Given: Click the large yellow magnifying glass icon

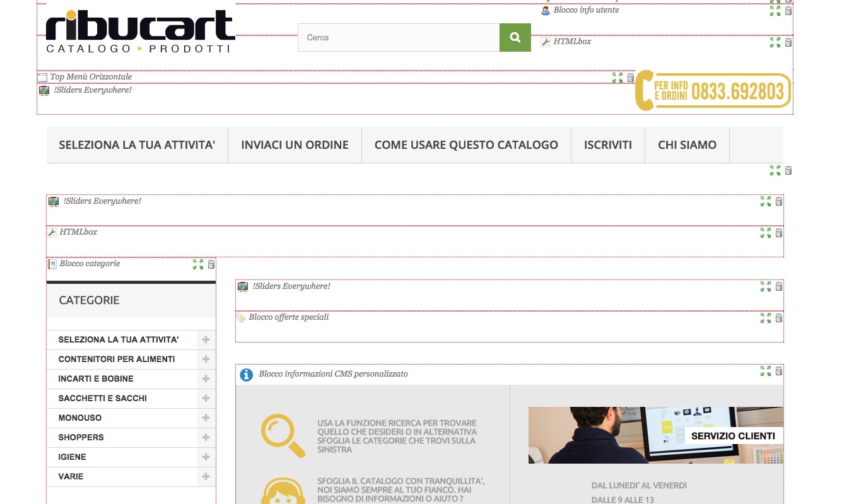Looking at the screenshot, I should click(283, 436).
